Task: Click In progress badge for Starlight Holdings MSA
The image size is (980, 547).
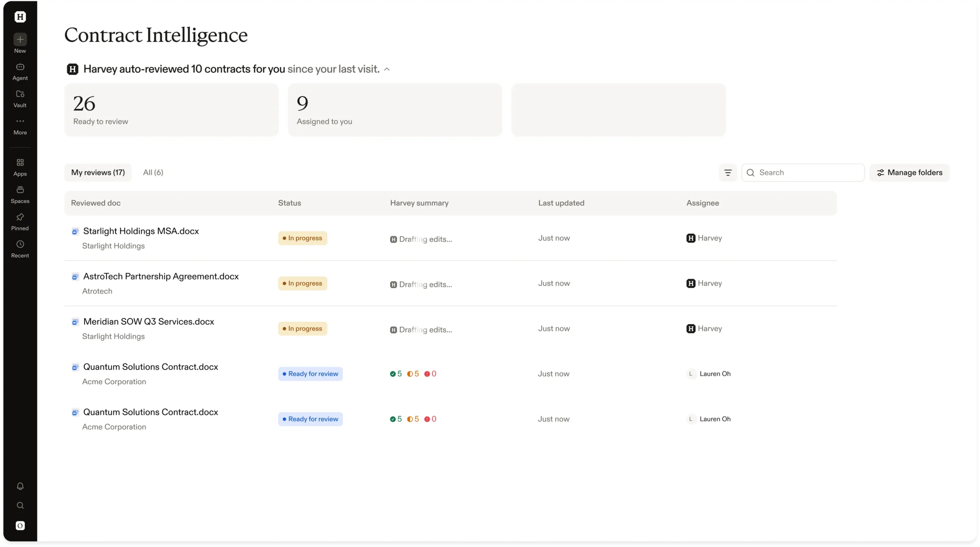Action: (302, 238)
